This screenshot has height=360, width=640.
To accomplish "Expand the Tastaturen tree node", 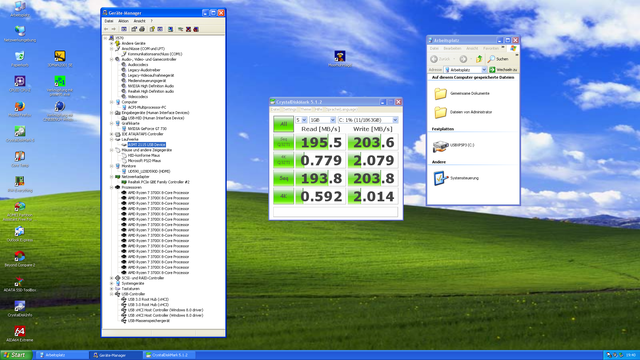I will (111, 289).
